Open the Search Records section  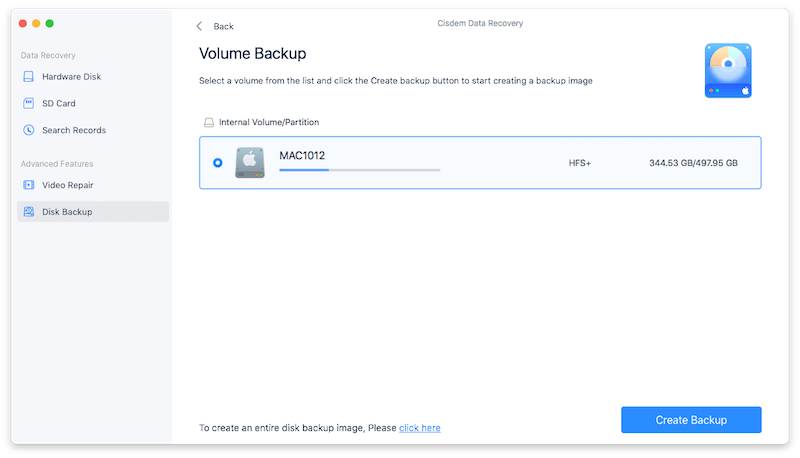coord(73,130)
